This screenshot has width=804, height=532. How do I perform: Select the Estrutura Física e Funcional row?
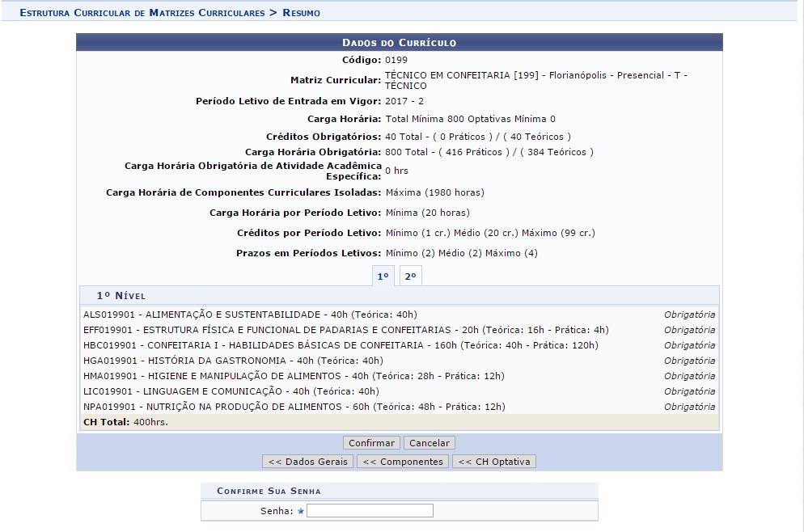[345, 330]
